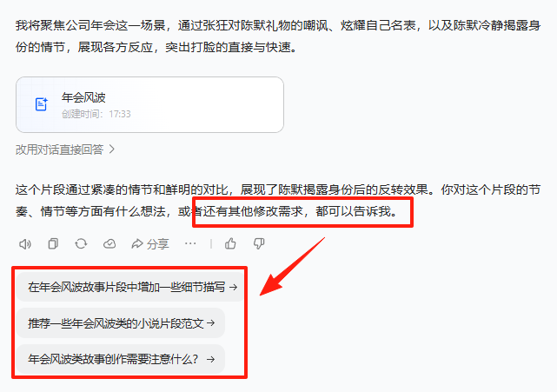Give the response a thumbs down

tap(259, 243)
